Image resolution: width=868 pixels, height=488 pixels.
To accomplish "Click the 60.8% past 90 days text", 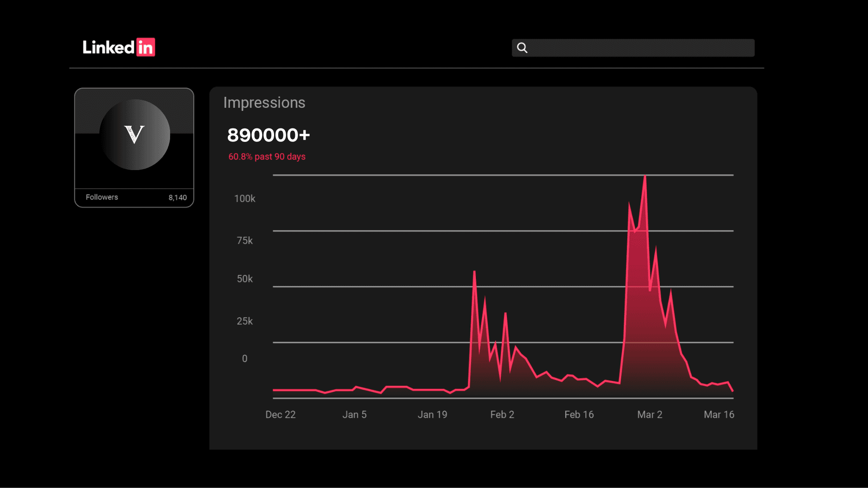I will tap(267, 157).
